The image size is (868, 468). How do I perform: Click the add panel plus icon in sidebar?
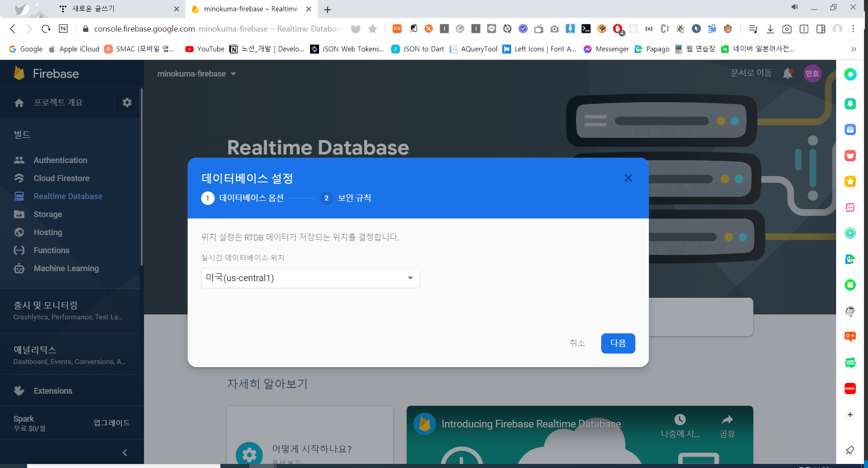850,414
